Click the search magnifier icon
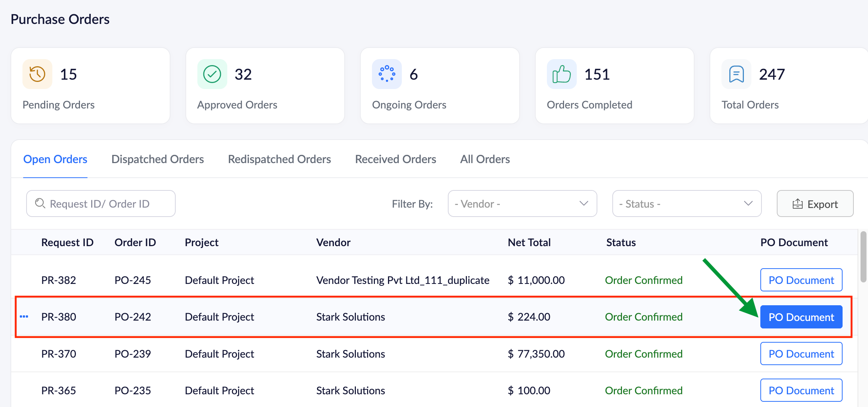Screen dimensions: 868x407 [40, 203]
